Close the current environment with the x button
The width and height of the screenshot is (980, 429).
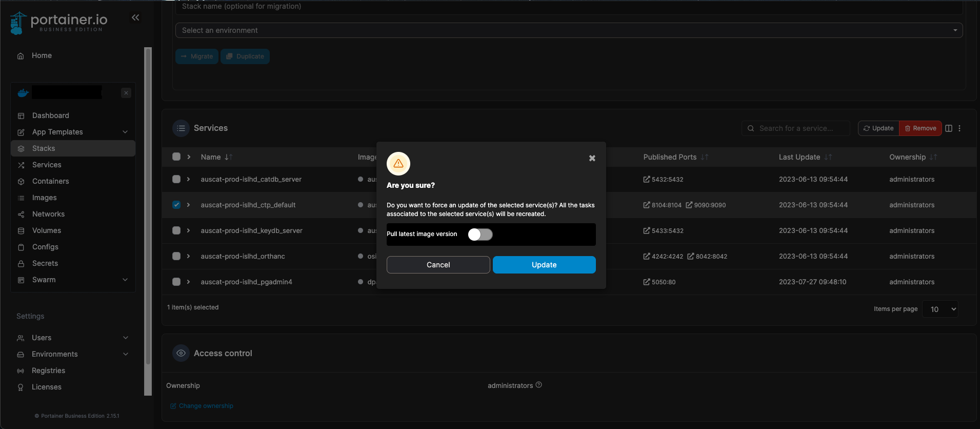(x=126, y=93)
